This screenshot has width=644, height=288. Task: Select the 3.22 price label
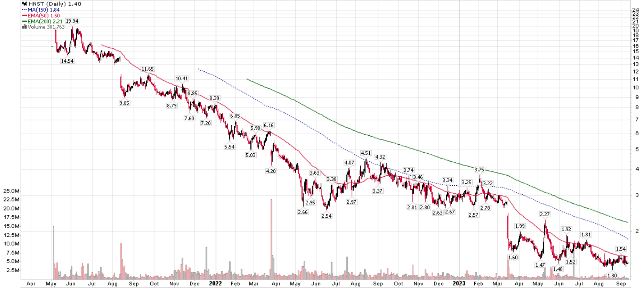coord(488,183)
